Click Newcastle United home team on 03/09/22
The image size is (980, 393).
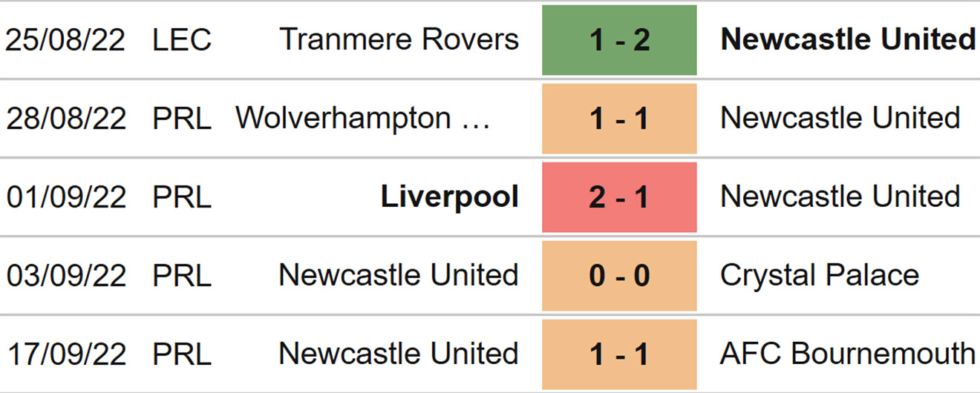(x=399, y=276)
